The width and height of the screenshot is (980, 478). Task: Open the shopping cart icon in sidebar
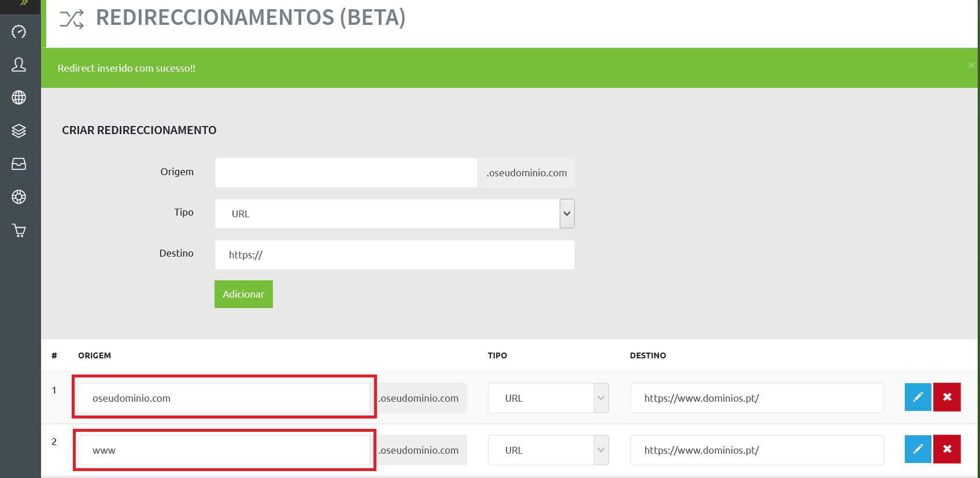(x=19, y=231)
